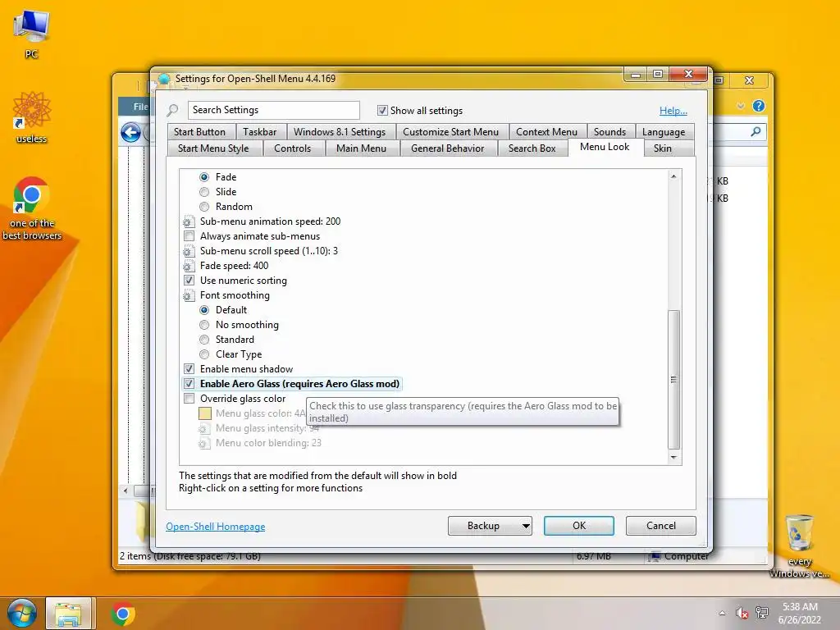Click the gear icon beside Fade speed
840x630 pixels.
tap(189, 267)
